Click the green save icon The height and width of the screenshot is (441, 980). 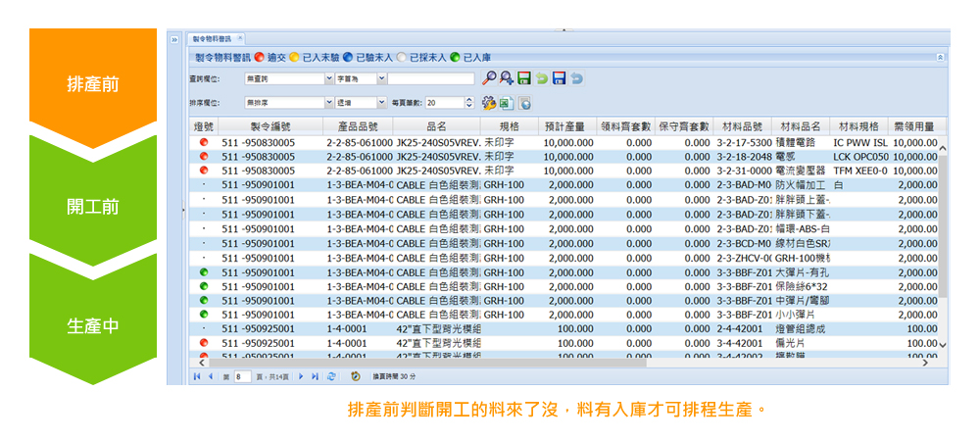coord(524,77)
